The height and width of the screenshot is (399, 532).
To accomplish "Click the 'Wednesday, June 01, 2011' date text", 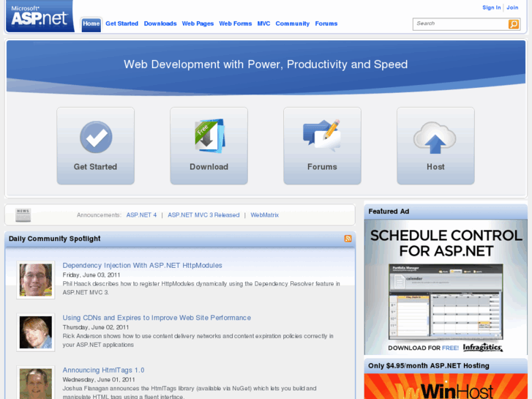I will click(99, 379).
